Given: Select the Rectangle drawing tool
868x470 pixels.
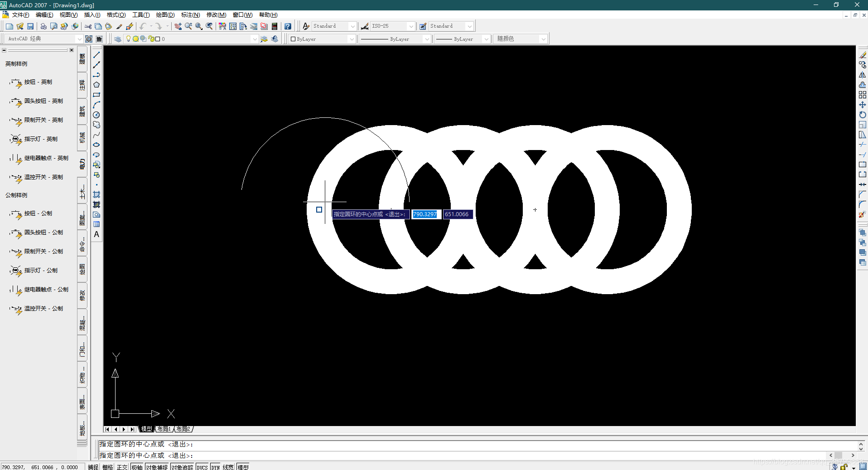Looking at the screenshot, I should pyautogui.click(x=96, y=95).
